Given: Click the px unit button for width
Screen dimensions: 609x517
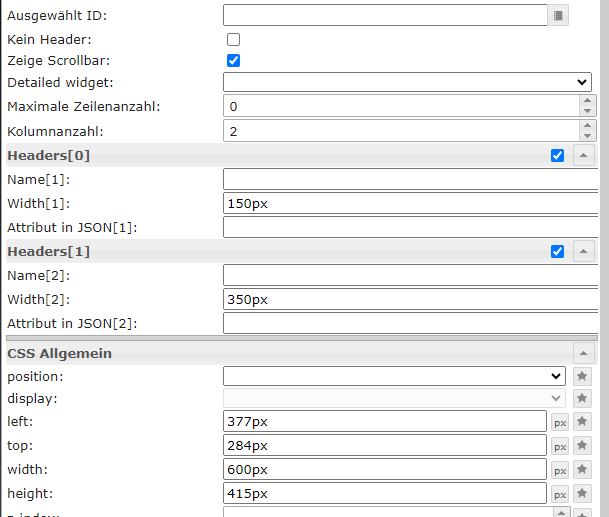Looking at the screenshot, I should [x=560, y=470].
